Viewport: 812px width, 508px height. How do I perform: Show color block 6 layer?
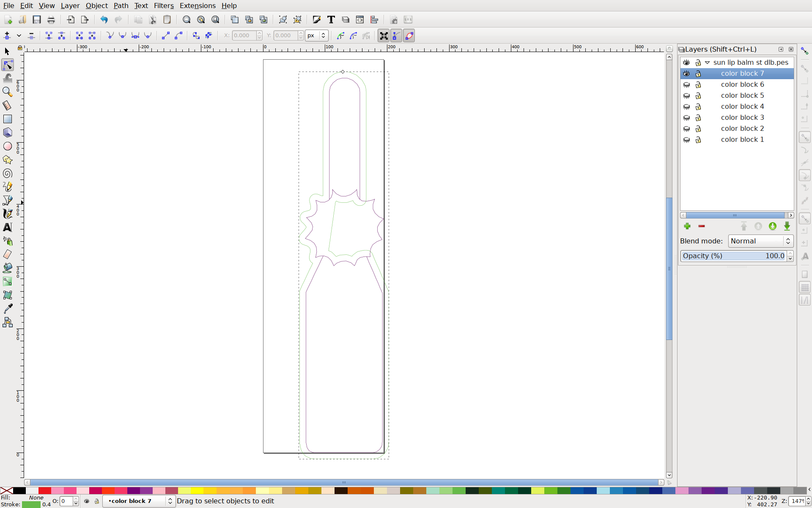point(686,85)
